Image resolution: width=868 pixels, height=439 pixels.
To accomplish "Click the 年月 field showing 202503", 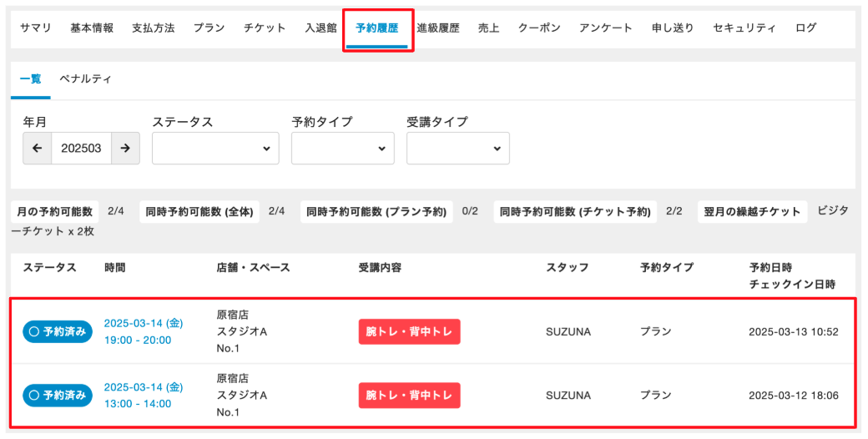I will tap(81, 149).
